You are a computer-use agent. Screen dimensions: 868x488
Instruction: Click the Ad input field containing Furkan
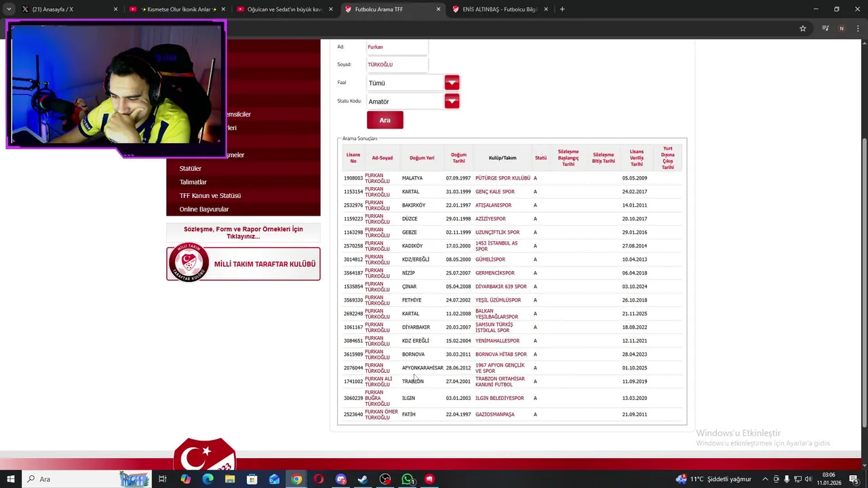(x=397, y=47)
